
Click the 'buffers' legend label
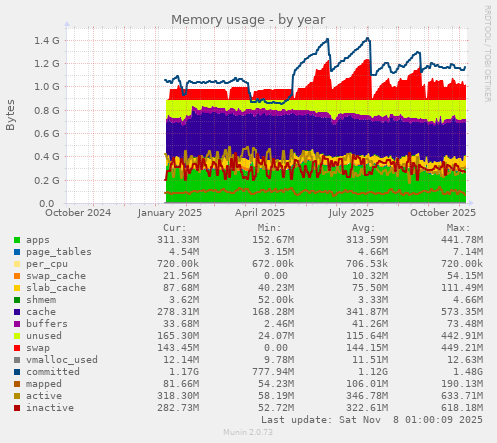tap(47, 324)
